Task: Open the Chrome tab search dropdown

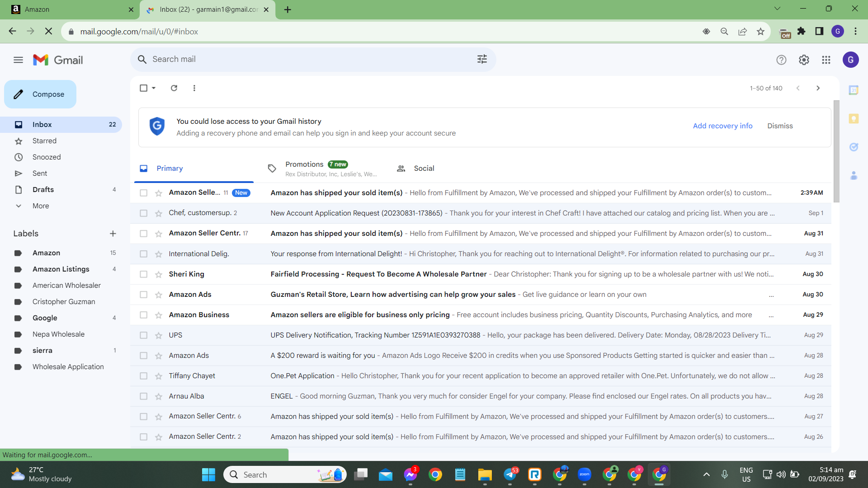Action: pyautogui.click(x=778, y=9)
